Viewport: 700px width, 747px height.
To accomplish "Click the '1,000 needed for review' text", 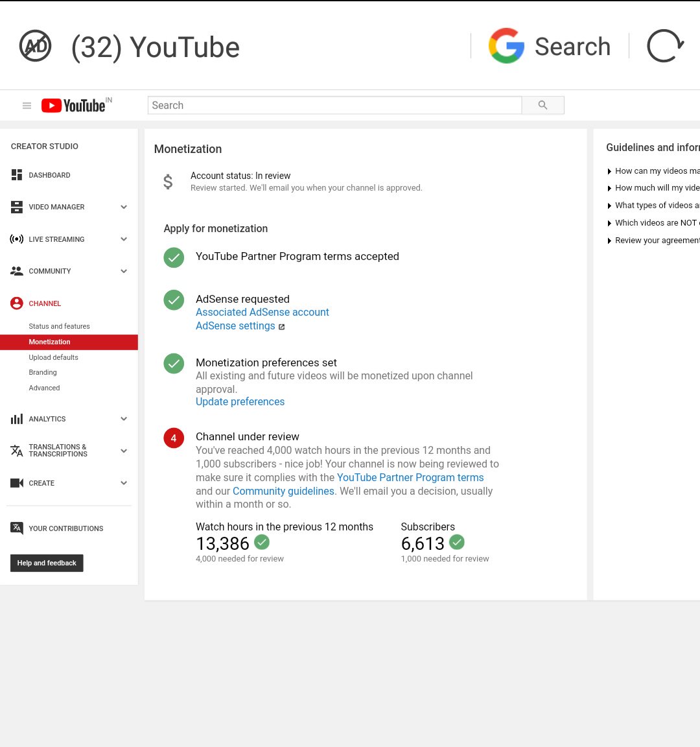I will click(445, 559).
